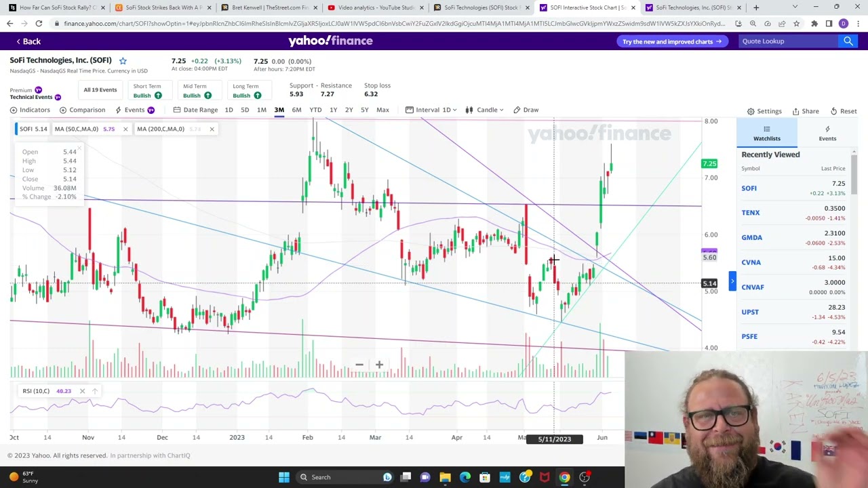The image size is (868, 488).
Task: Select the 3M time range
Action: tap(279, 110)
